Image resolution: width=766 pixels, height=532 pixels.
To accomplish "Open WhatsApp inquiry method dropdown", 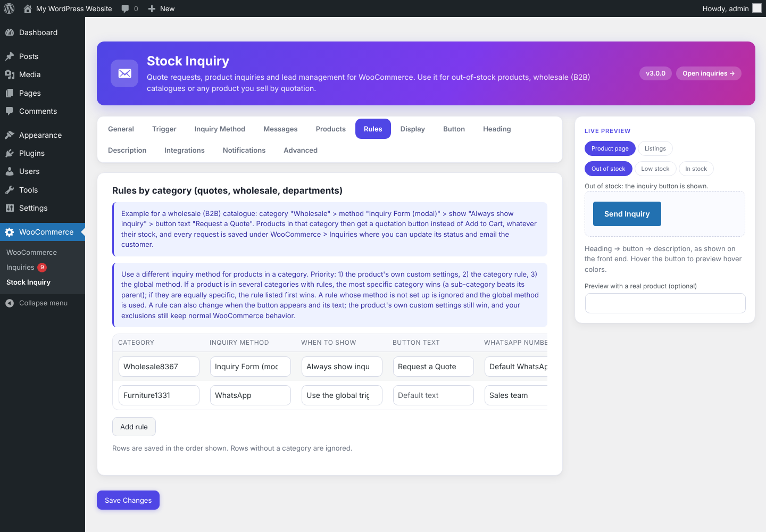I will 251,395.
